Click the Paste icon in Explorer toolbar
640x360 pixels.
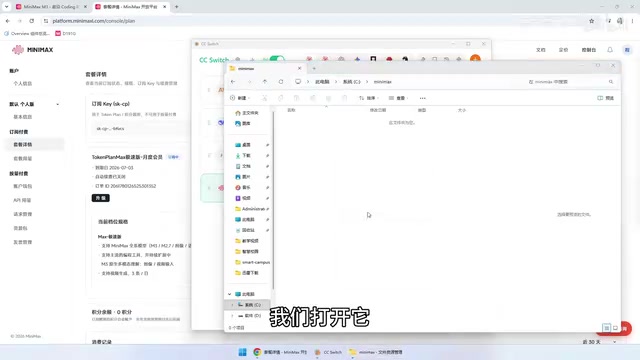click(296, 98)
